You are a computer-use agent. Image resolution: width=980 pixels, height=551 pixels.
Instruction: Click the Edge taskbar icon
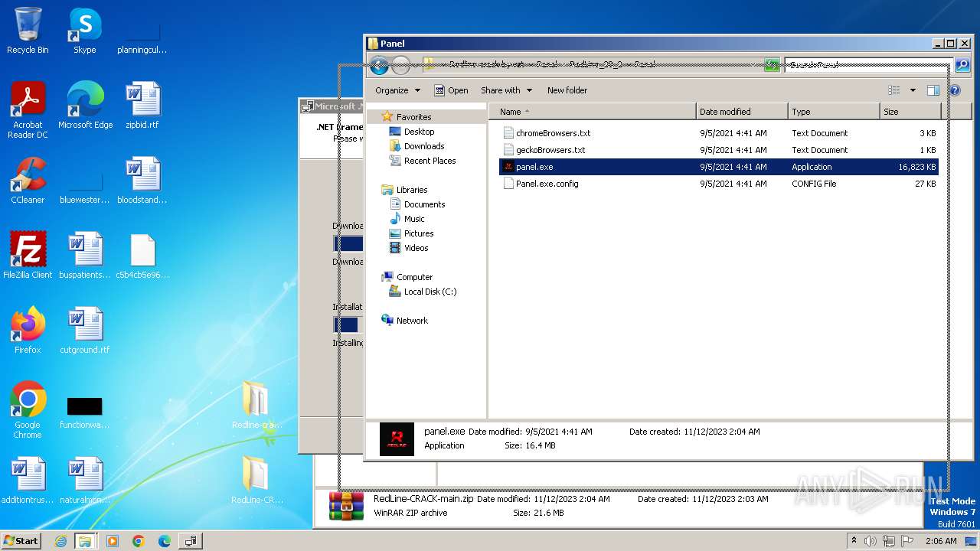click(x=165, y=541)
